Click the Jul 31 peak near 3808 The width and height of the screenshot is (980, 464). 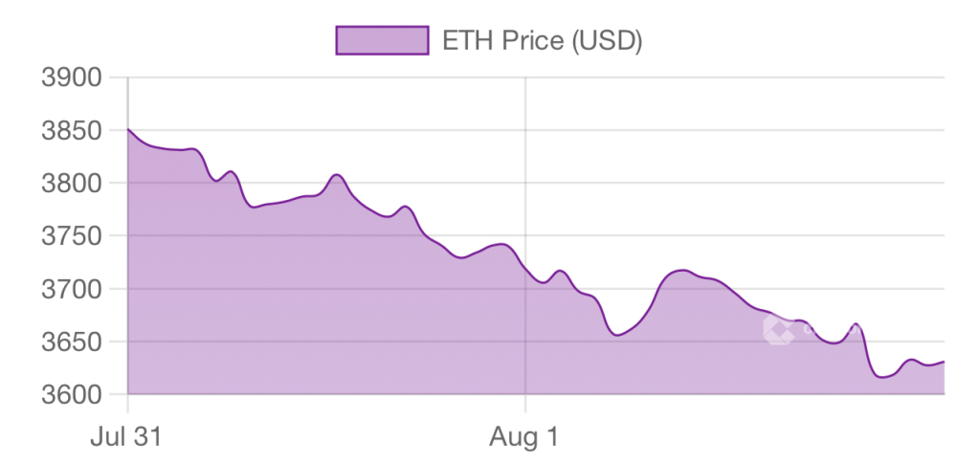click(336, 175)
